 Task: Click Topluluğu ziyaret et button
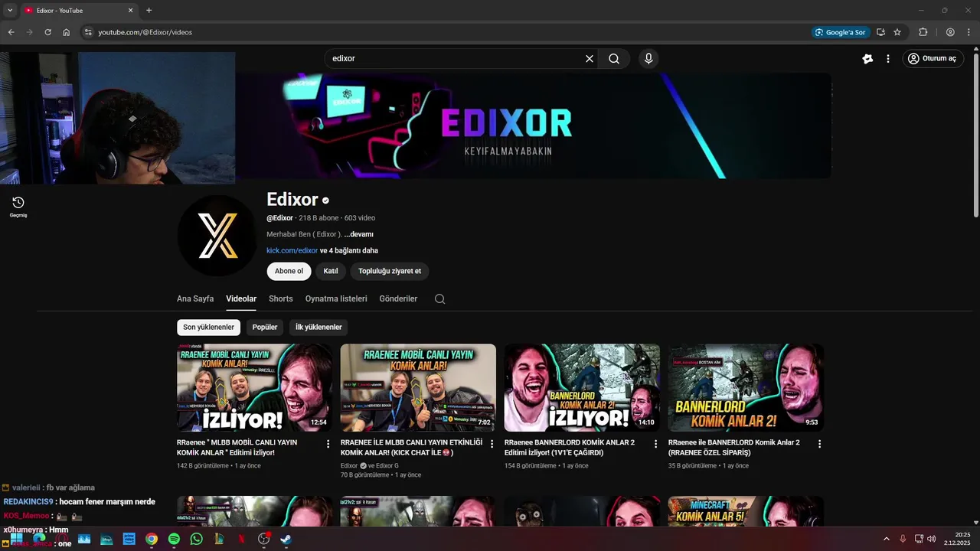390,271
